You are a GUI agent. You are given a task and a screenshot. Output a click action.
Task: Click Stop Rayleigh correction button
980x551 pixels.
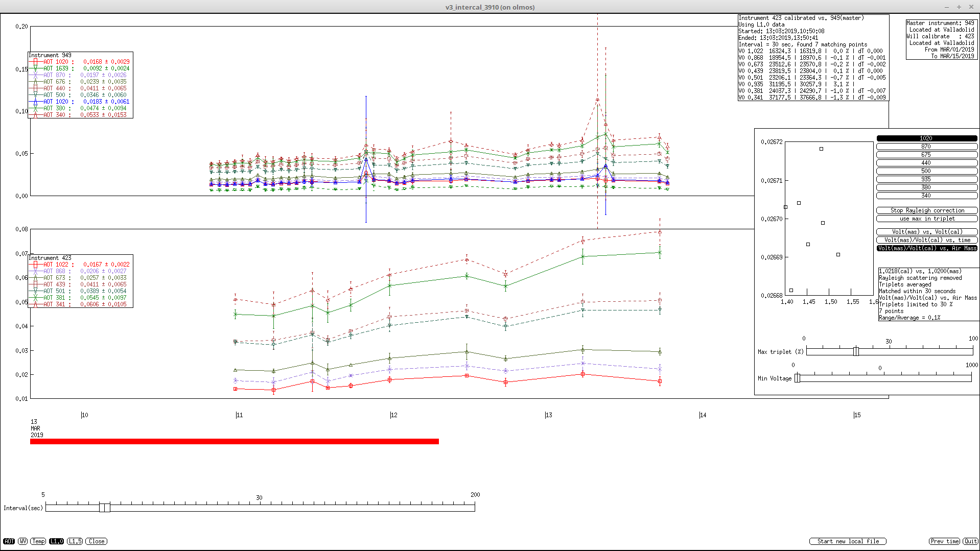pos(927,210)
